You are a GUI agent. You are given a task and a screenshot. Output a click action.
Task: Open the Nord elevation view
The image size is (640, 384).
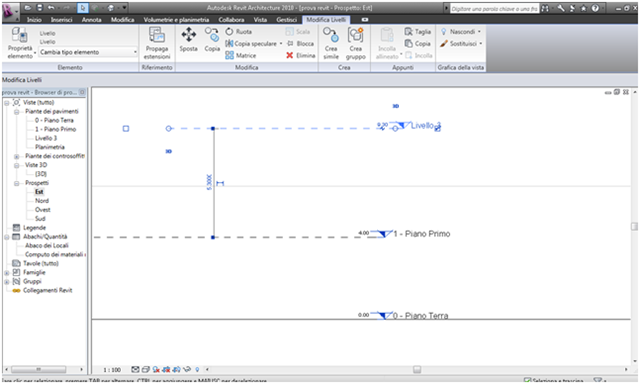tap(42, 201)
